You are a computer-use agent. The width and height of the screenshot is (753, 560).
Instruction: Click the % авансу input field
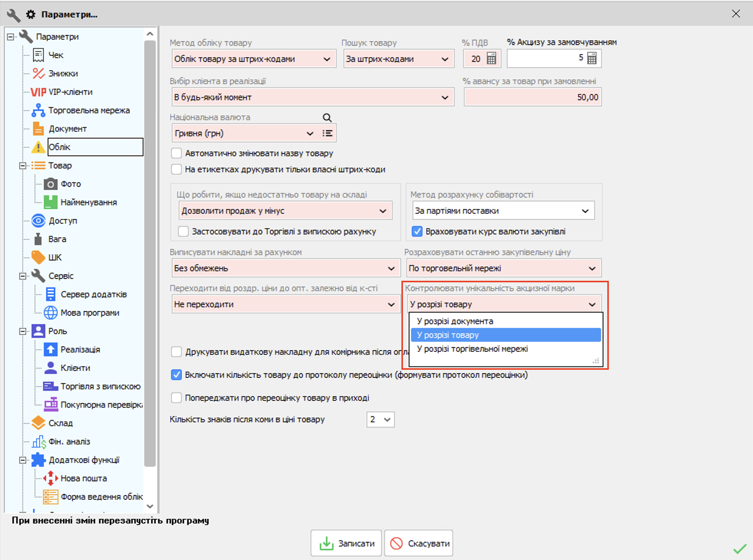tap(532, 97)
